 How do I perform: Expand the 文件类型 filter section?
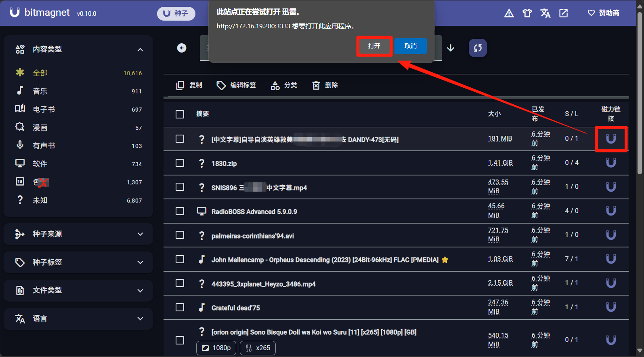pos(78,290)
